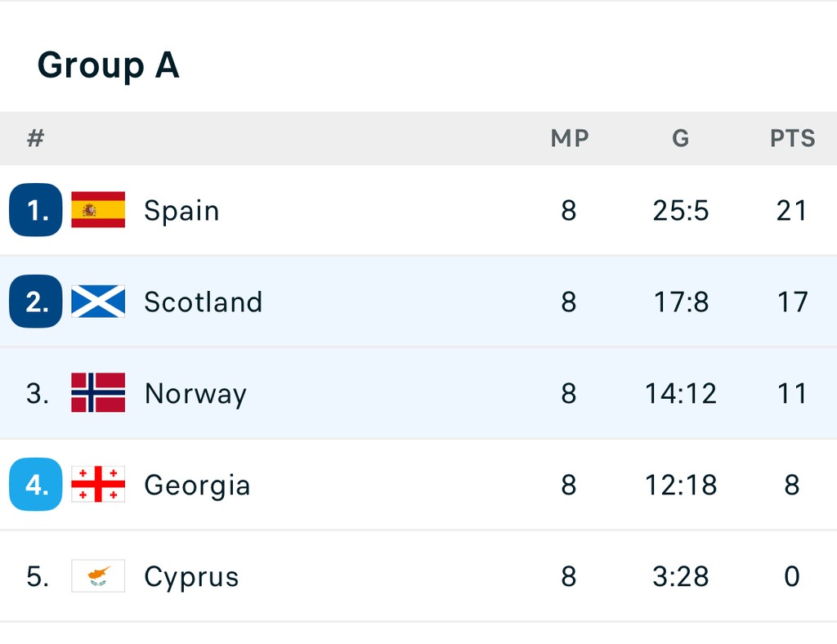Click the PTS column header
Image resolution: width=837 pixels, height=644 pixels.
point(792,139)
